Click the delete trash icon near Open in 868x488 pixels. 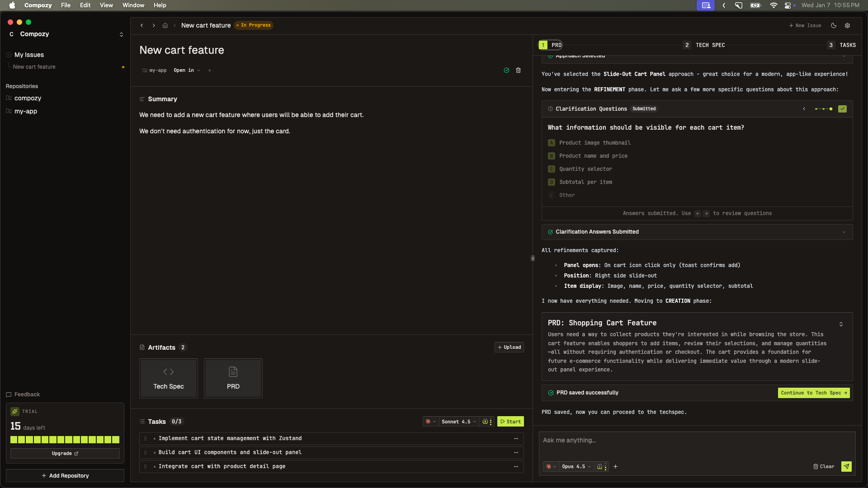point(518,70)
